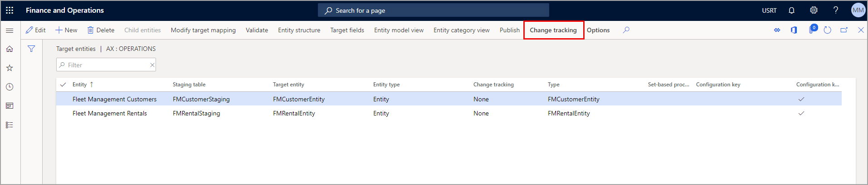Open Target fields
Image resolution: width=868 pixels, height=185 pixels.
(x=347, y=30)
